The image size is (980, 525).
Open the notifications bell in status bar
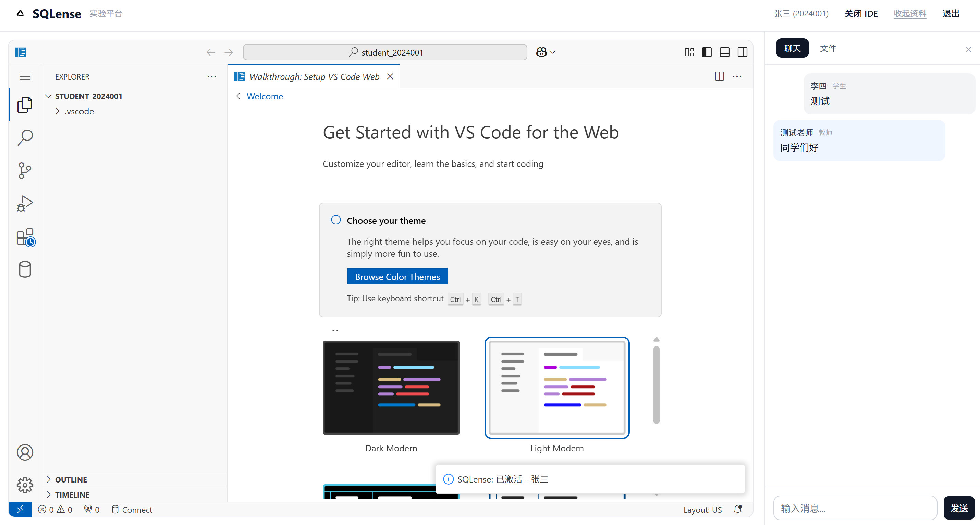click(x=738, y=509)
